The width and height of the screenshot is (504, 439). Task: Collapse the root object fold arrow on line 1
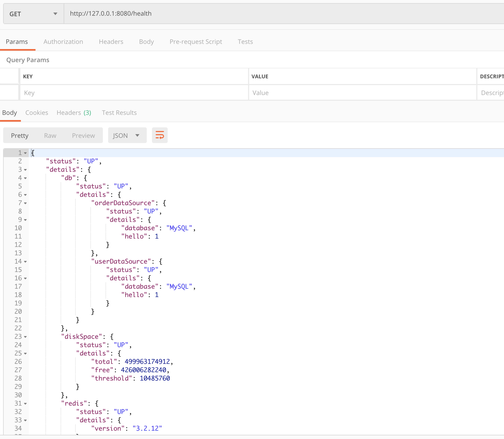click(x=25, y=153)
